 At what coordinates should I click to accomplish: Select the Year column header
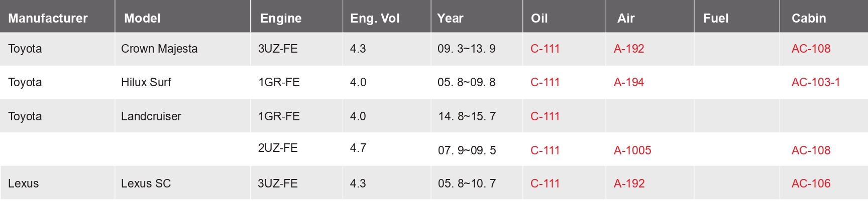(450, 18)
